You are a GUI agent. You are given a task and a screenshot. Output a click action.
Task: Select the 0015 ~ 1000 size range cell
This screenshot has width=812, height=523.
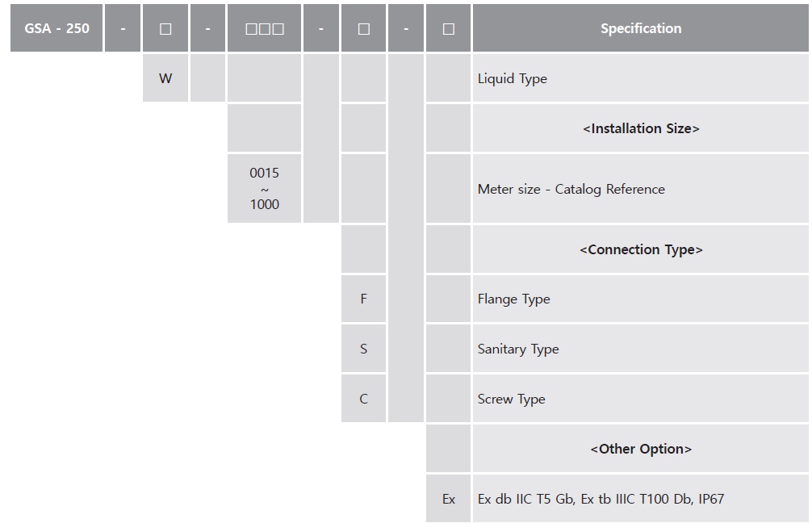(265, 189)
